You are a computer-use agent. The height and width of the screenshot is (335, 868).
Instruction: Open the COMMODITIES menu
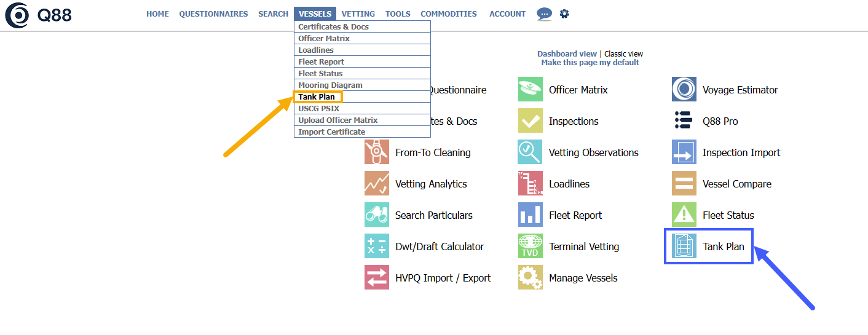pyautogui.click(x=449, y=14)
